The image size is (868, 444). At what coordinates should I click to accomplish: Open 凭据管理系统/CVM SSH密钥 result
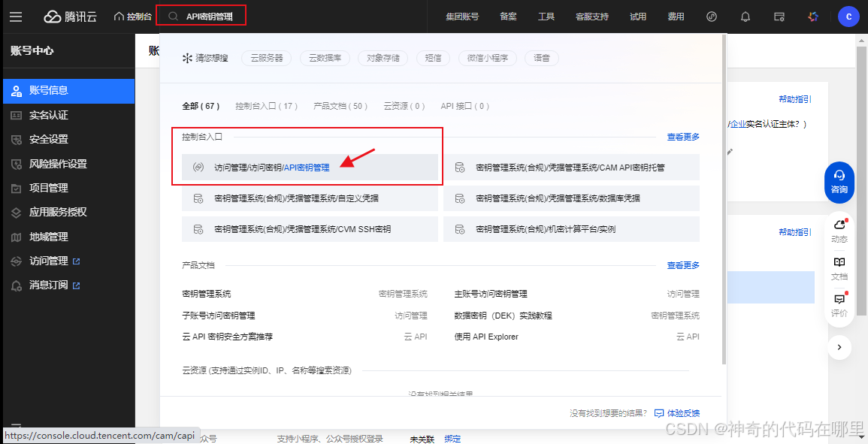point(310,229)
